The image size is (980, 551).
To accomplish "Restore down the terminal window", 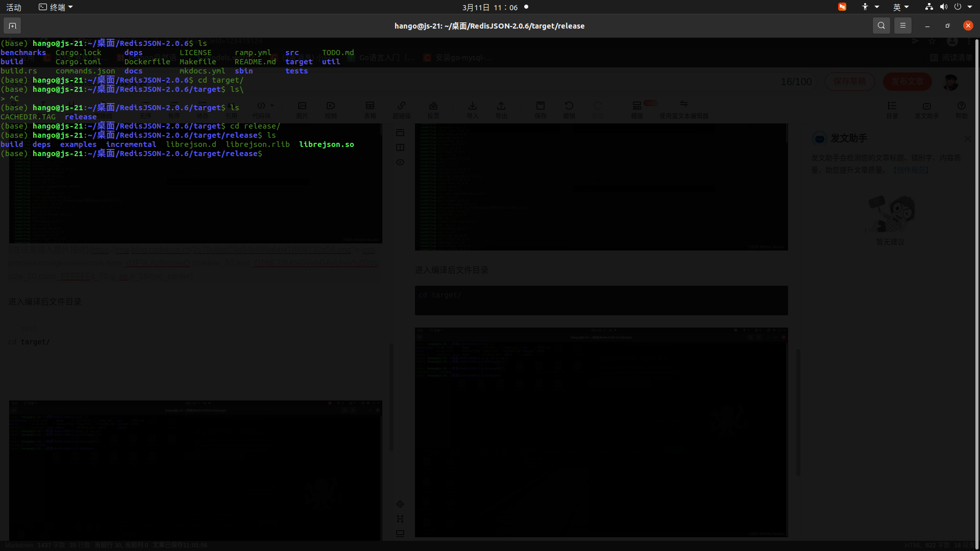I will point(947,26).
